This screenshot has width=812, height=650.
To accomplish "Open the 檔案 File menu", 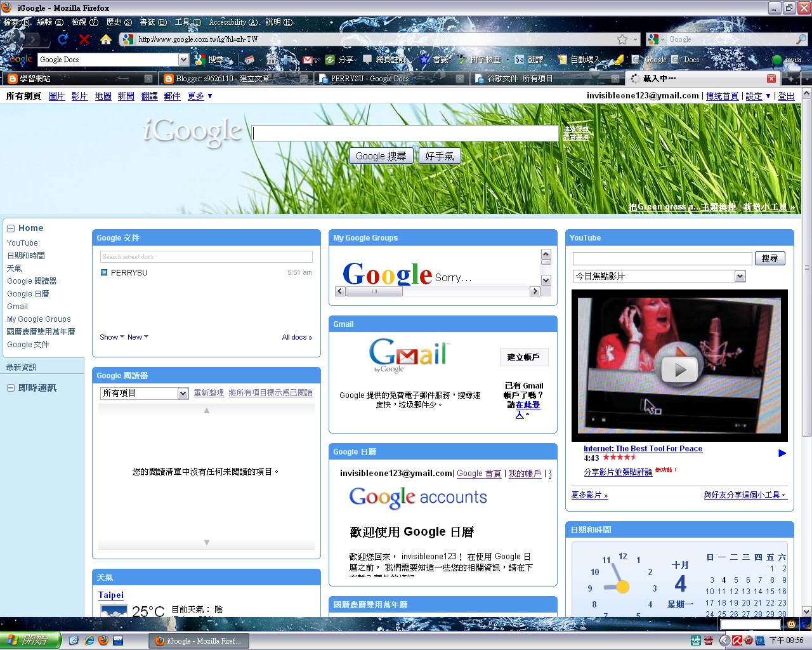I will coord(15,22).
